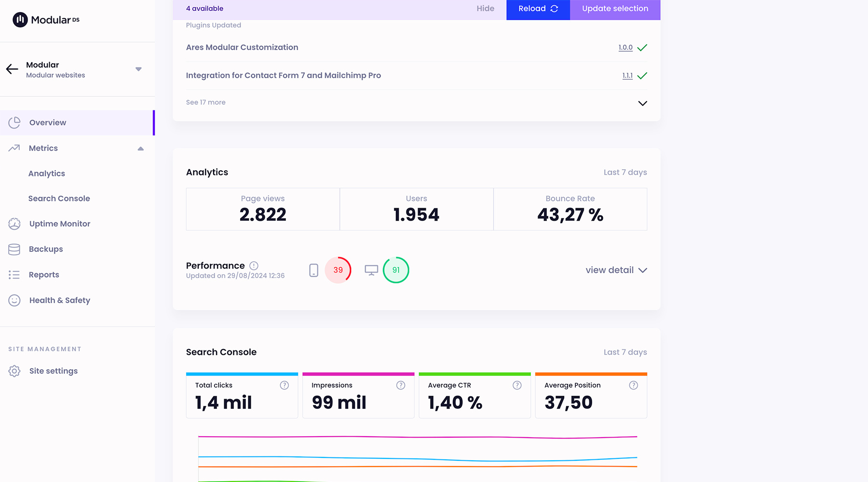Click the desktop monitor performance icon

coord(371,270)
